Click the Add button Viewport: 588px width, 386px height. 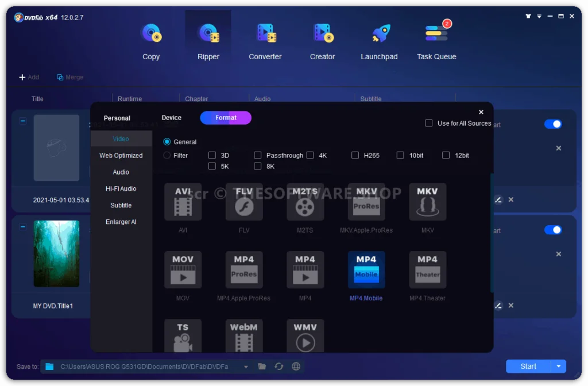pyautogui.click(x=29, y=78)
